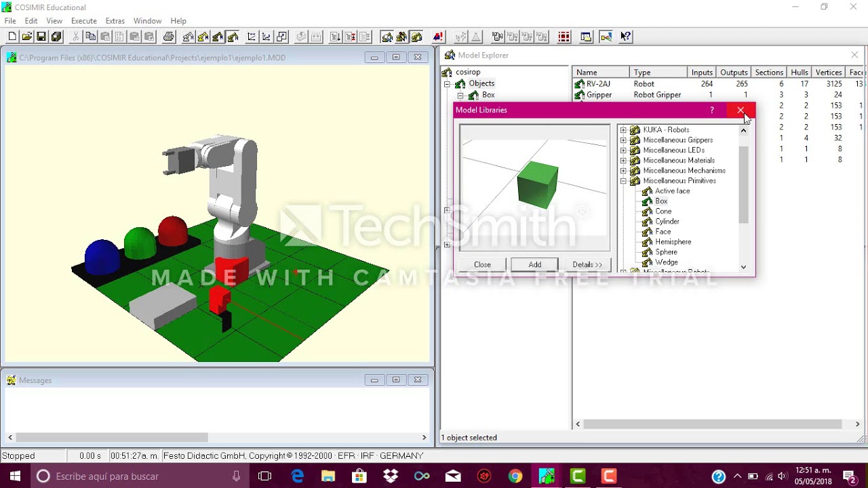Click the Windows search box
The image size is (868, 488).
pyautogui.click(x=140, y=476)
